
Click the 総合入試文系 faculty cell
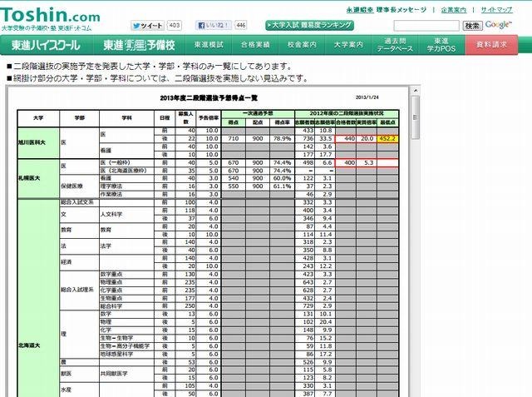80,203
